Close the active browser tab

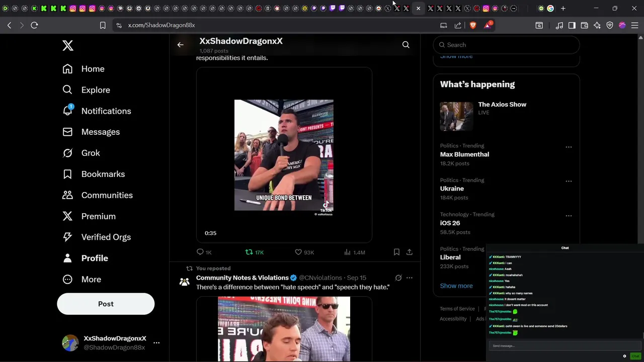point(418,9)
